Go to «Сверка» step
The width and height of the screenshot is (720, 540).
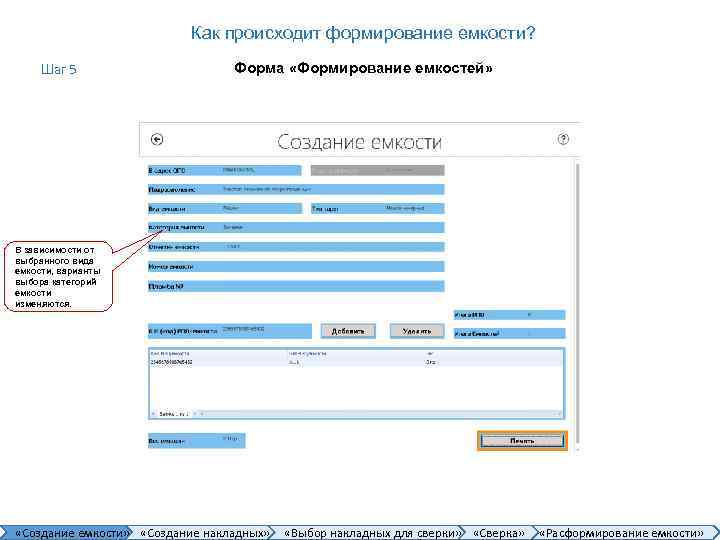499,533
